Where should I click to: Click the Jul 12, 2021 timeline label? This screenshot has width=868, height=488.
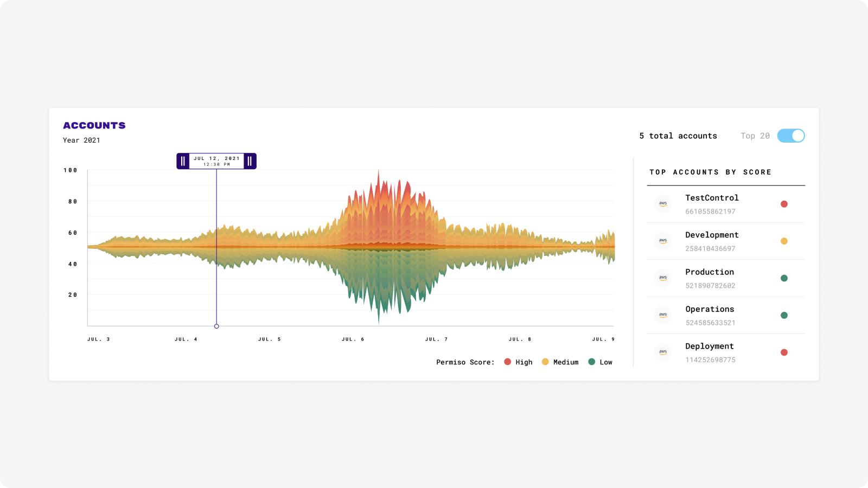click(x=216, y=161)
